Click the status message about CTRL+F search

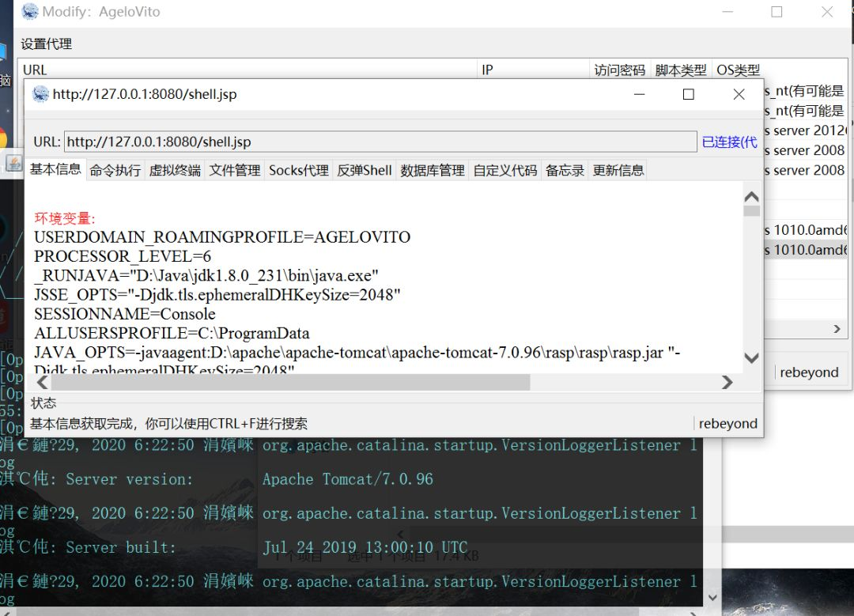(x=168, y=423)
